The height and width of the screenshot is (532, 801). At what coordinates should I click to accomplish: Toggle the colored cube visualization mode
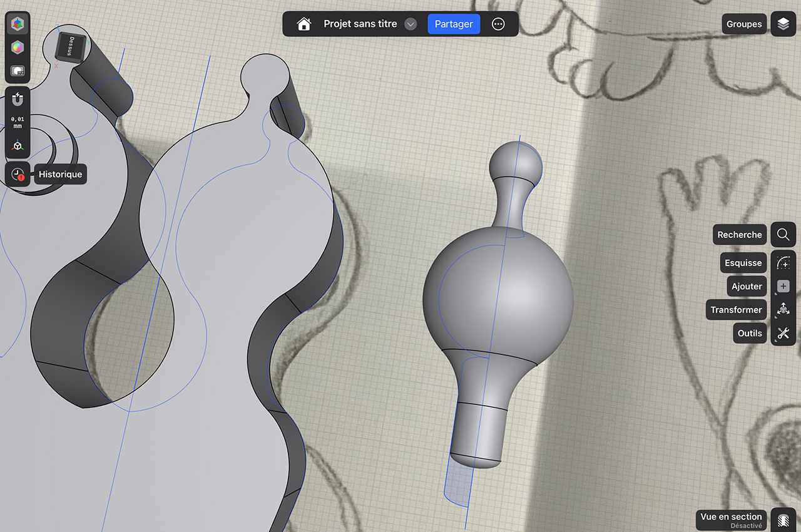[18, 24]
